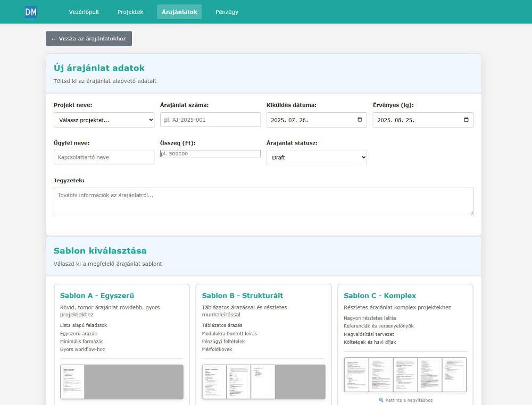Click the "Gyors workflow-hoz" feature text
532x405 pixels.
82,349
